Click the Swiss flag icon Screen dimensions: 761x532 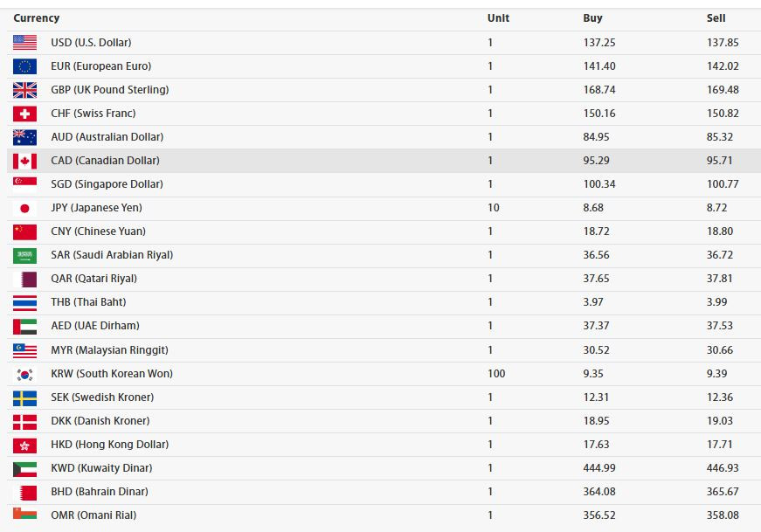(24, 114)
